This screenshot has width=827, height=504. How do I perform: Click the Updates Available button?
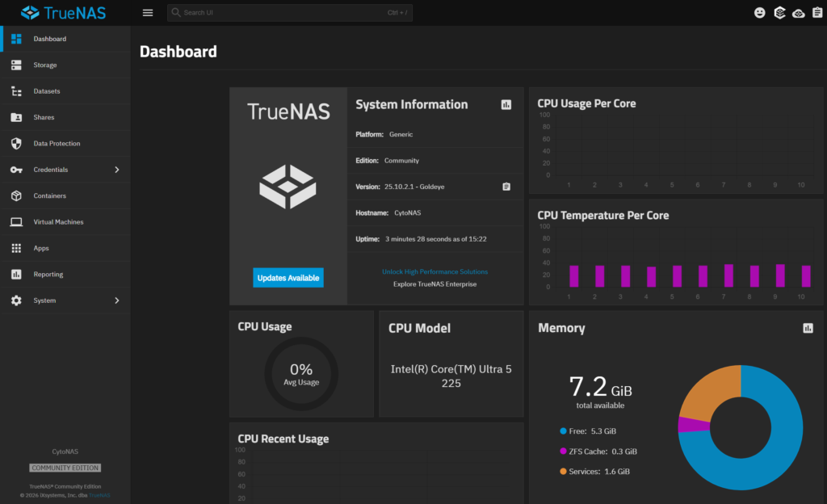tap(288, 278)
